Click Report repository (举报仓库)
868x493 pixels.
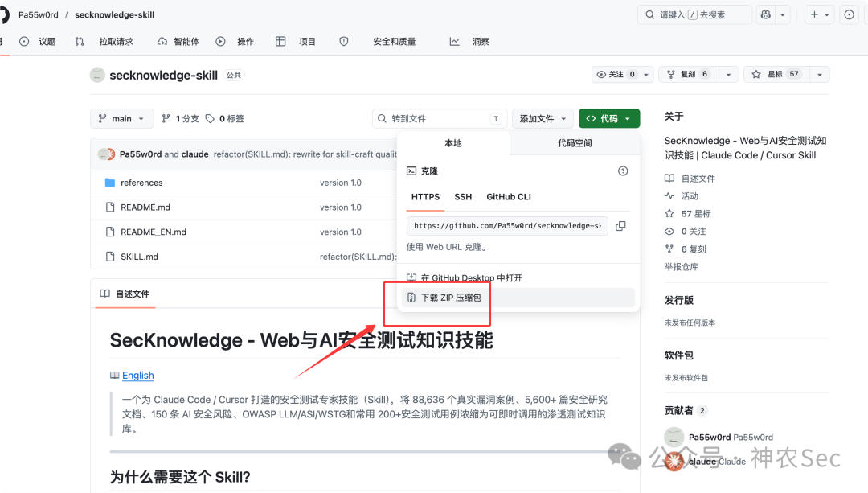point(681,266)
